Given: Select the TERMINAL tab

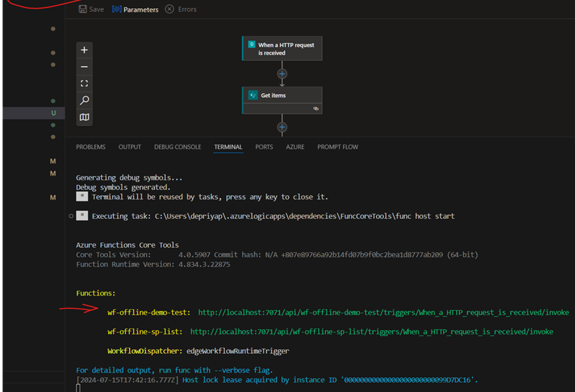Looking at the screenshot, I should pyautogui.click(x=228, y=147).
